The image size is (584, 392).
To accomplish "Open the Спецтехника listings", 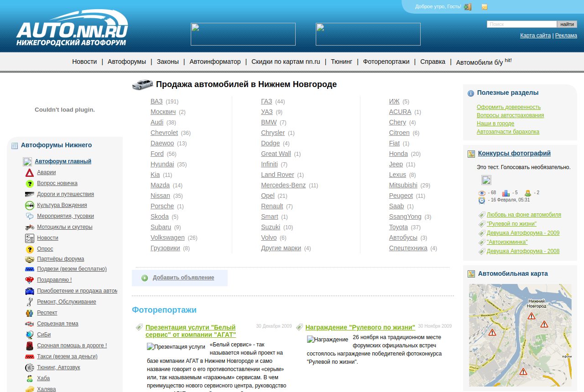I will (408, 248).
